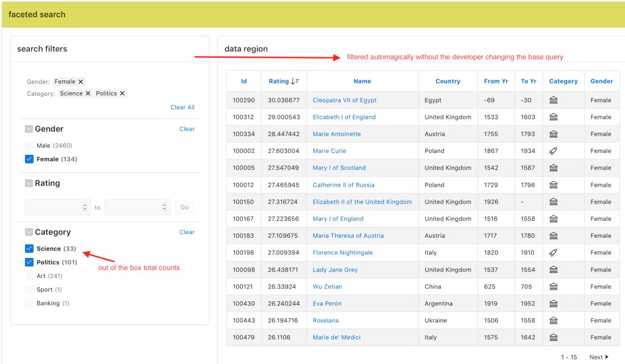Image resolution: width=625 pixels, height=364 pixels.
Task: Click the rocket icon in Florence Nightingale's row
Action: (553, 252)
